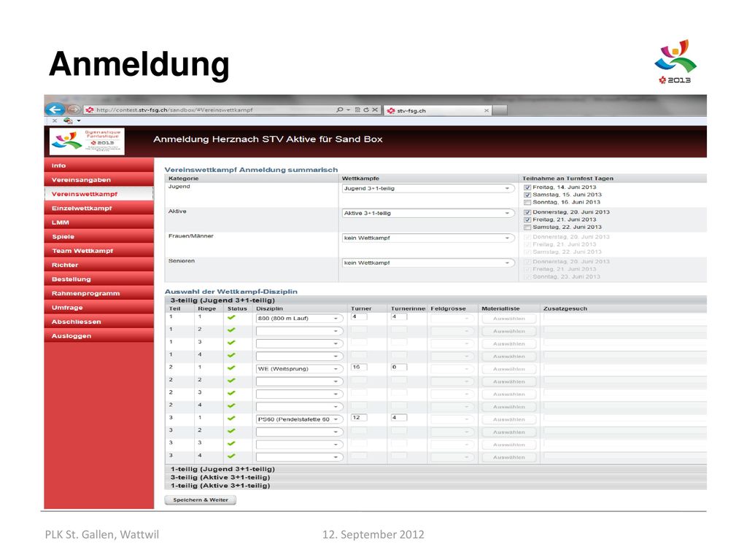
Task: Open the Bestellung menu item
Action: click(99, 279)
